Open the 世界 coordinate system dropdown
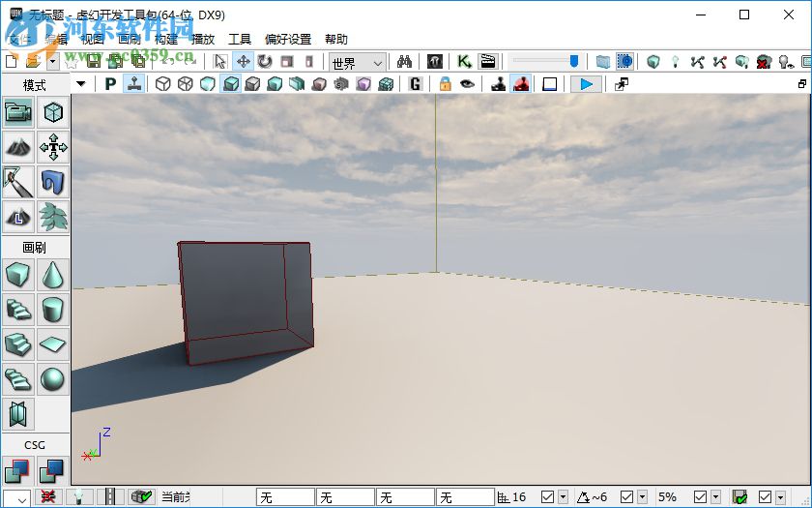The width and height of the screenshot is (812, 508). tap(357, 62)
